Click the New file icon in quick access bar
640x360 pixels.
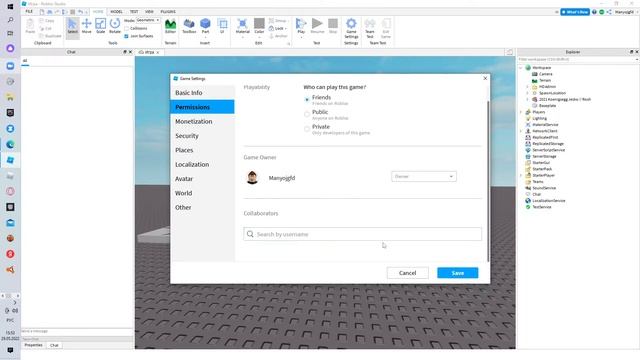(42, 12)
